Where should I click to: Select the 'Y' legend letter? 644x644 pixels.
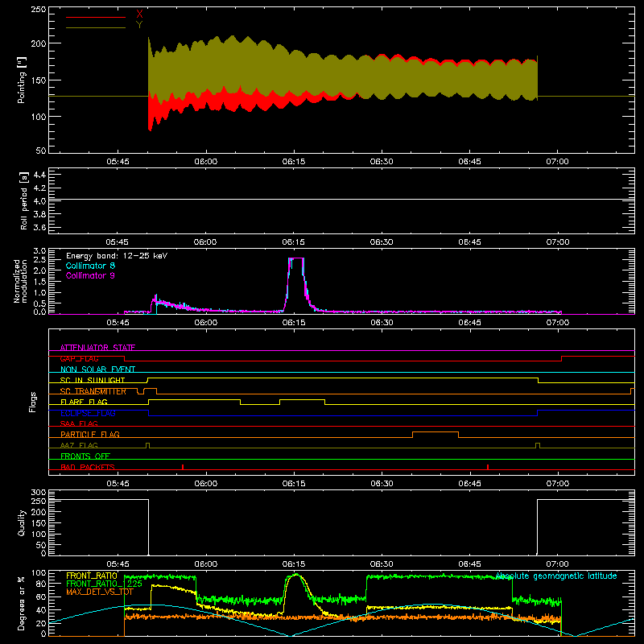139,25
